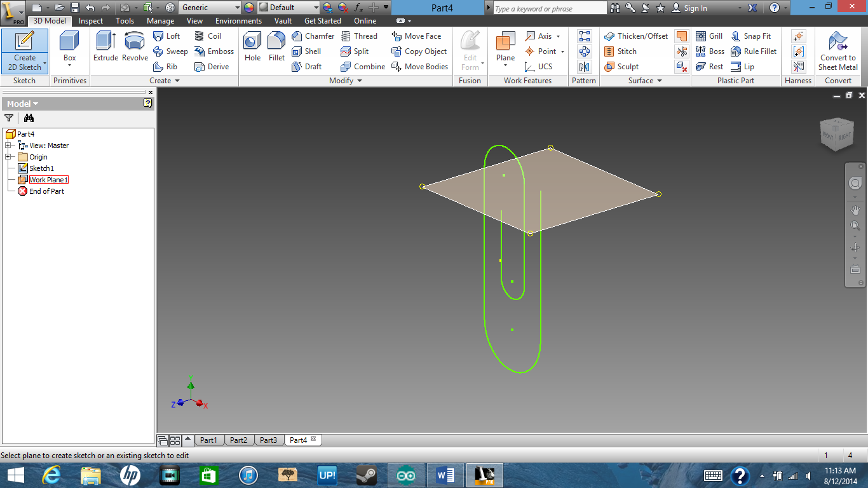The height and width of the screenshot is (488, 868).
Task: Select Work Plane1 in the browser tree
Action: (48, 180)
